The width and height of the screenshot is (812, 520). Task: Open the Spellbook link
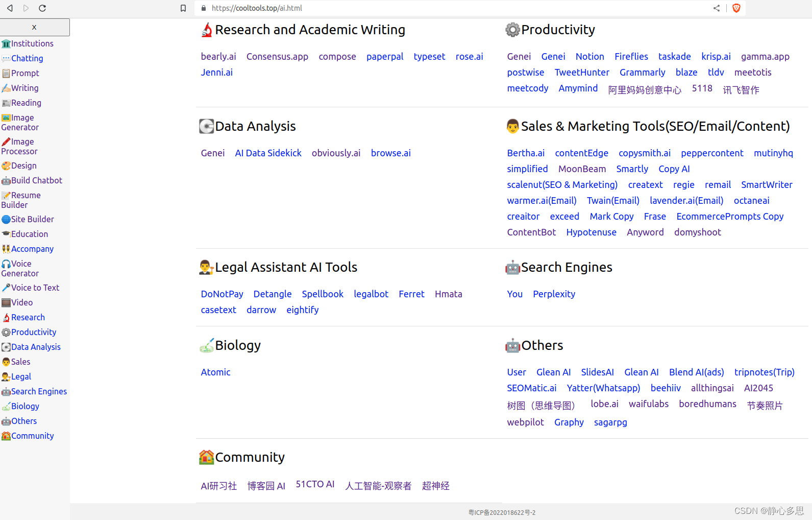[323, 294]
